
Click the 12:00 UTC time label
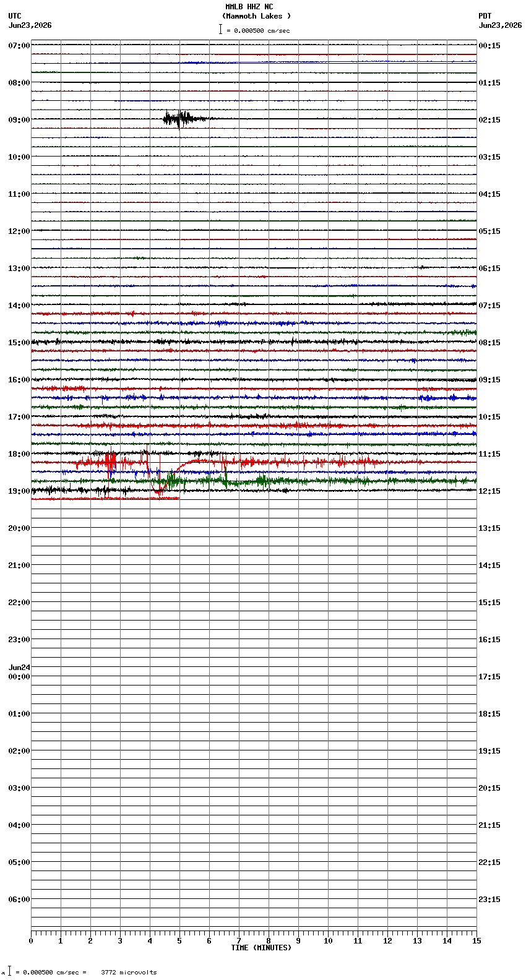click(19, 231)
